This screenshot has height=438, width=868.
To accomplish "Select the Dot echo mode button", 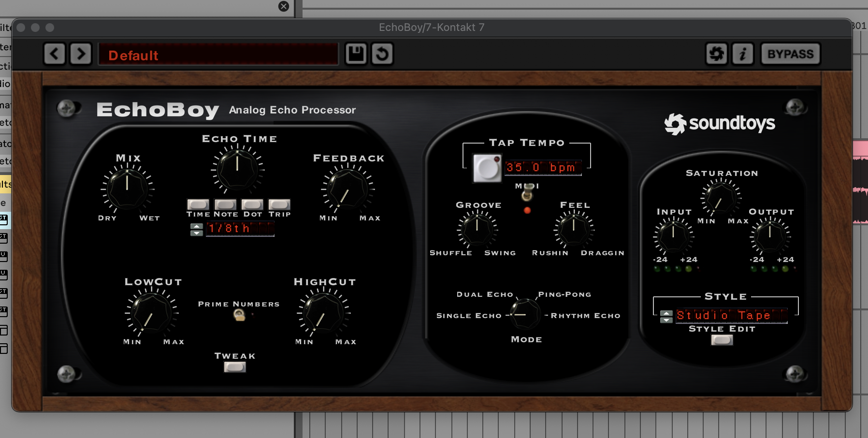I will coord(252,204).
